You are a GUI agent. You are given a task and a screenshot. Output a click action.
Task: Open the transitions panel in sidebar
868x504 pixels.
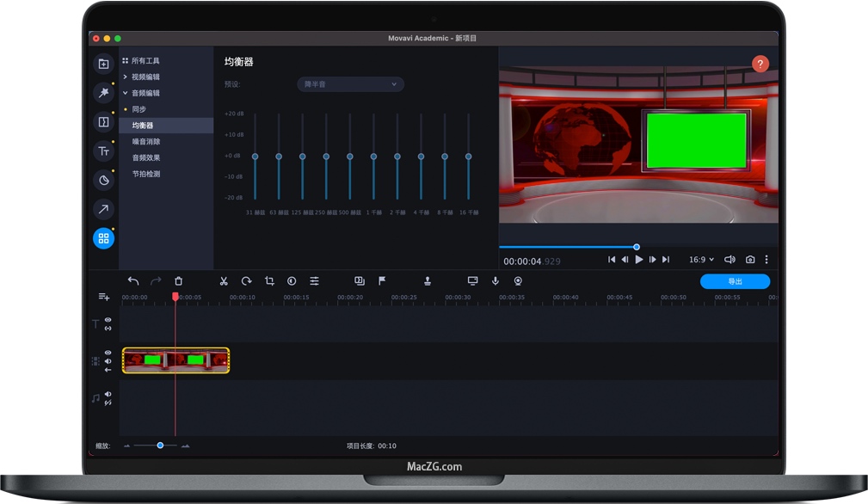(x=103, y=121)
